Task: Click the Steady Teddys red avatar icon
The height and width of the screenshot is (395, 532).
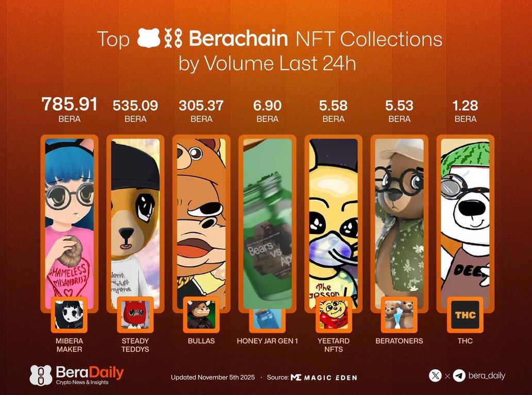Action: tap(135, 315)
